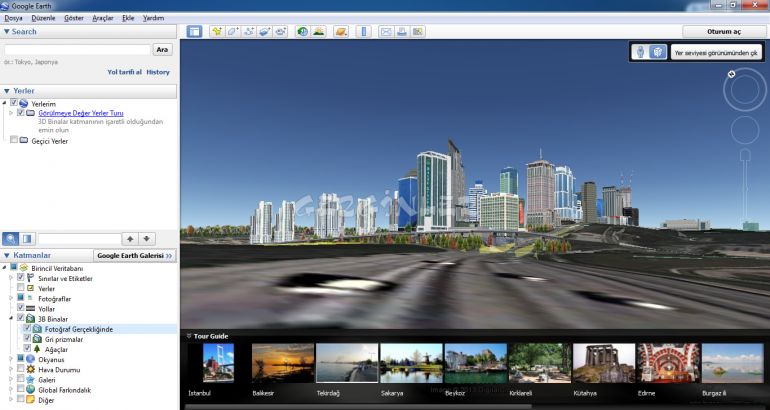This screenshot has height=410, width=770.
Task: Open the Yol tarifi al link
Action: click(124, 72)
